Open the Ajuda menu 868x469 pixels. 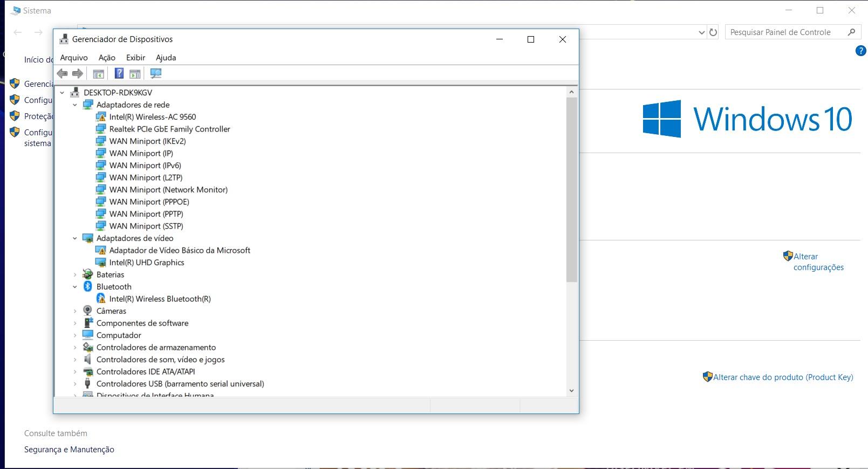[x=166, y=58]
